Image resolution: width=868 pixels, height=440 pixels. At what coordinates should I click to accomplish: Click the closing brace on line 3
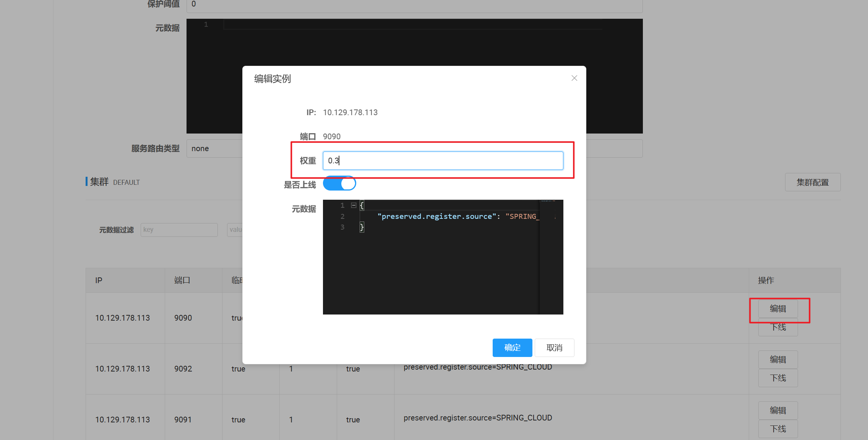pos(362,227)
